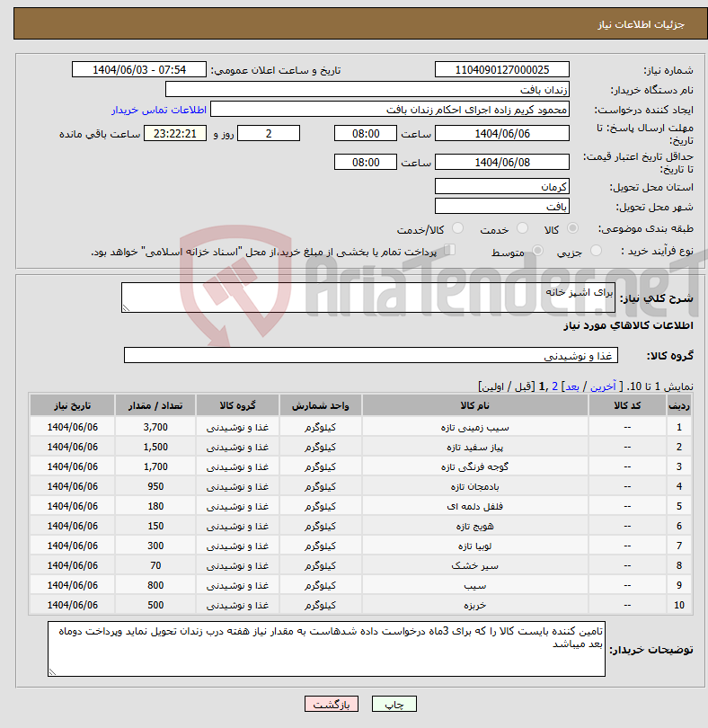Open the بعد next page link
Screen dimensions: 708x728
[571, 386]
